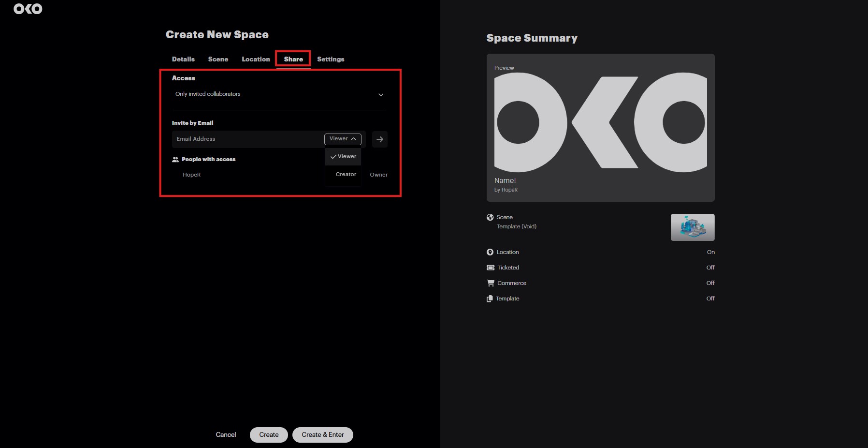Click the OKO logo in top-left corner
Image resolution: width=868 pixels, height=448 pixels.
pos(28,9)
